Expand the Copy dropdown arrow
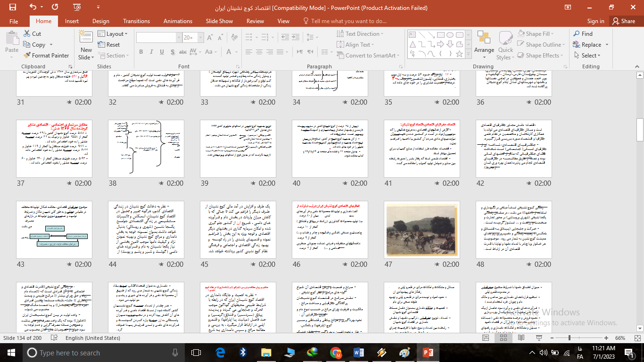The width and height of the screenshot is (644, 362). click(50, 45)
